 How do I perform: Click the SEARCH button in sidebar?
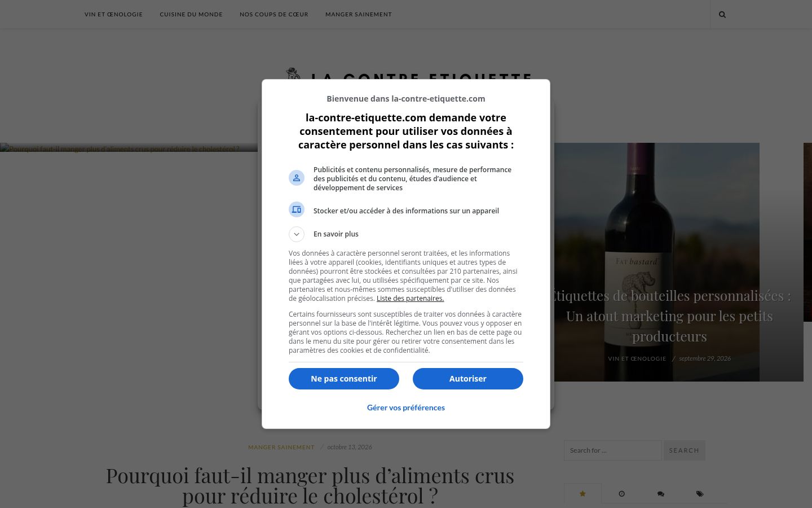[x=685, y=450]
